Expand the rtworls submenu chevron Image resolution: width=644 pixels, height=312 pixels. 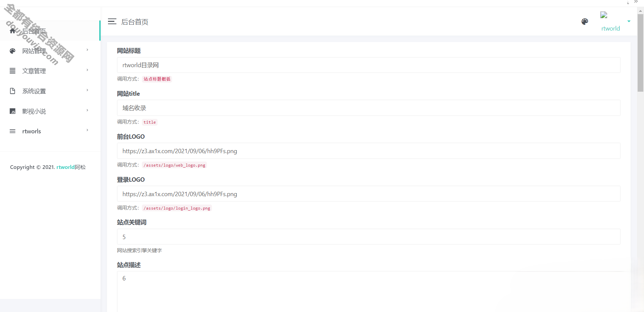coord(87,130)
